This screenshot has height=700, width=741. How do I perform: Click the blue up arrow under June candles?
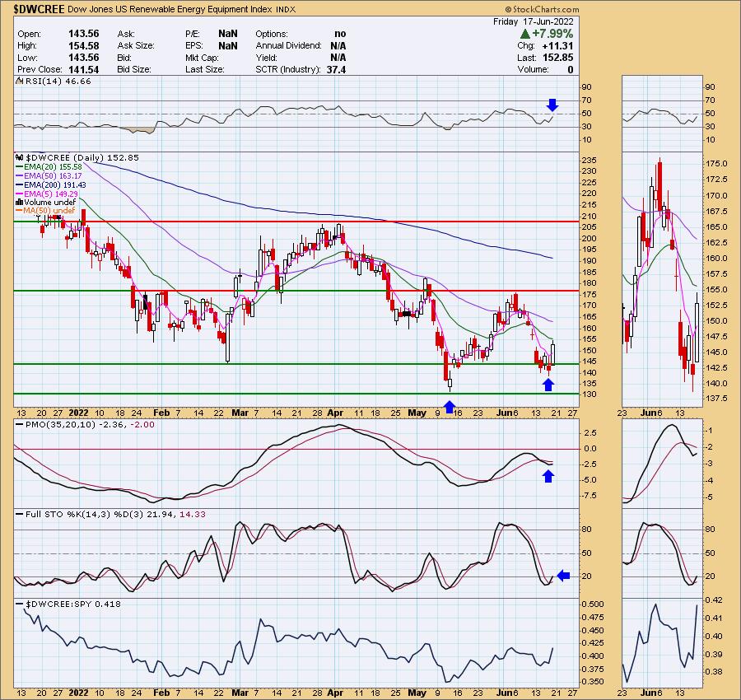pyautogui.click(x=549, y=384)
